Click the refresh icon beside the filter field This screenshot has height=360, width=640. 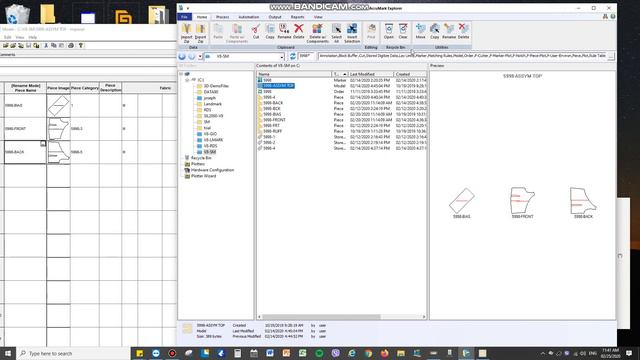click(x=293, y=56)
